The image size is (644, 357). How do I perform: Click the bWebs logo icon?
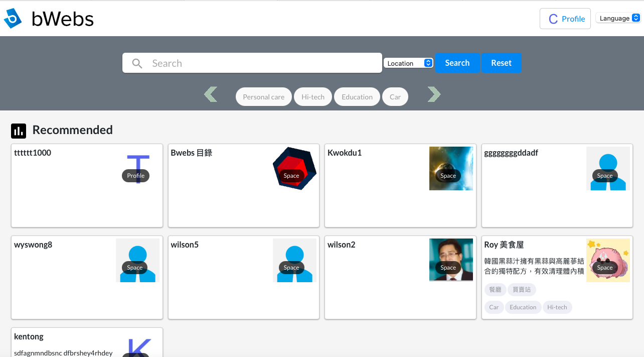pos(13,19)
